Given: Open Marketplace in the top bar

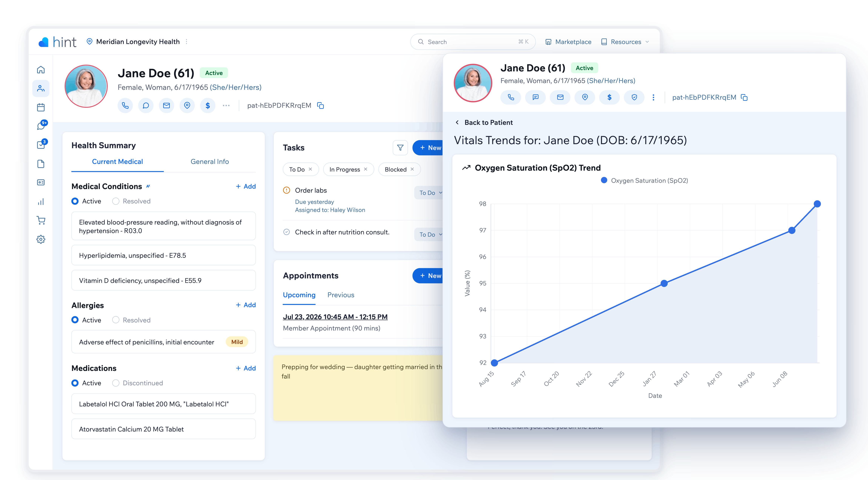Looking at the screenshot, I should (x=568, y=42).
